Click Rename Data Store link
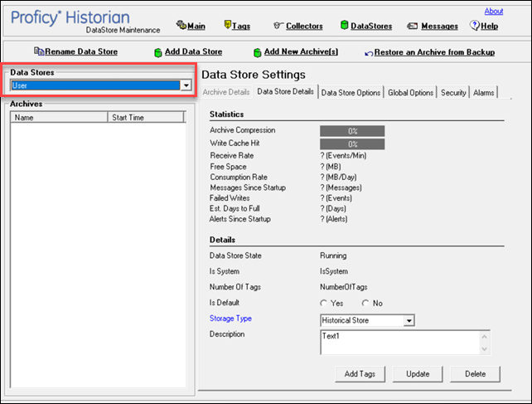Viewport: 532px width, 404px height. click(x=81, y=51)
